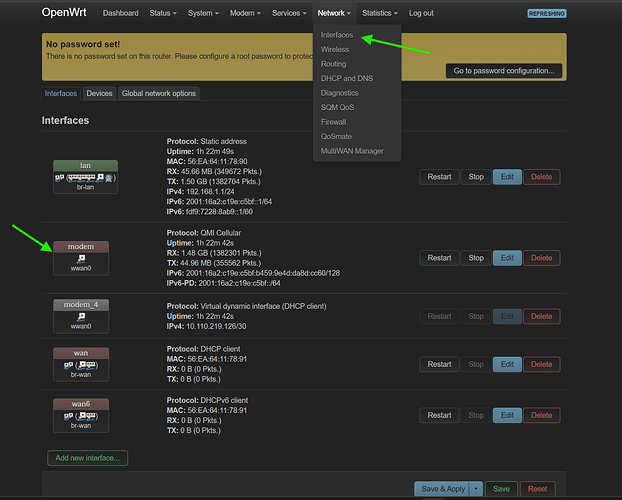Choose Interfaces from the Network menu

pos(337,35)
